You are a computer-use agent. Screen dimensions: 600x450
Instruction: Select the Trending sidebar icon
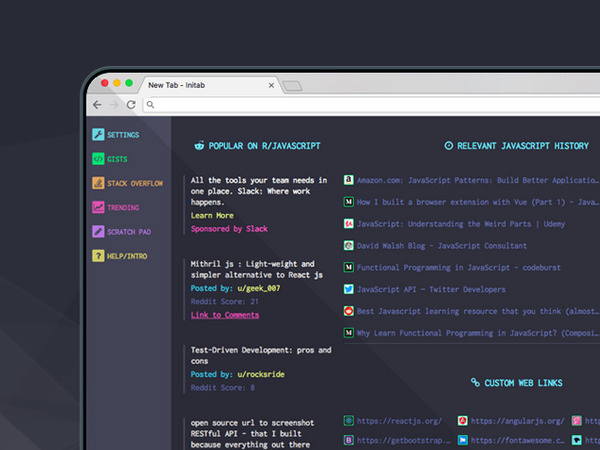98,208
